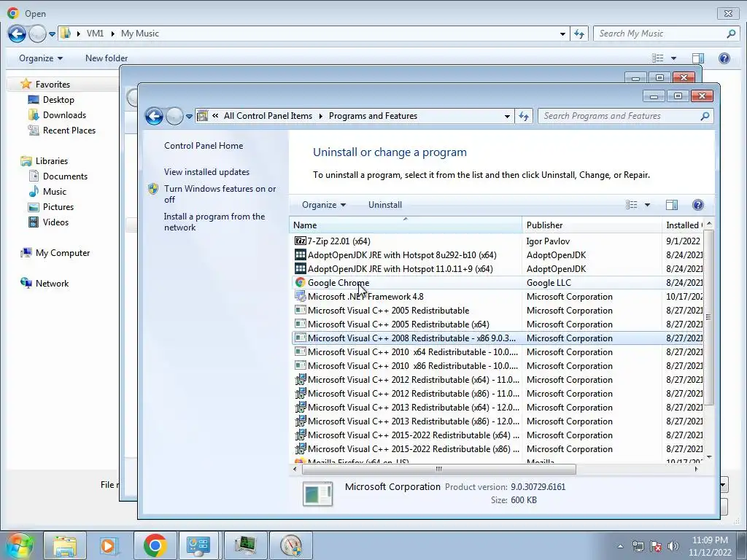Open More options arrow next to view icon in Programs and Features
The width and height of the screenshot is (747, 560).
point(648,205)
